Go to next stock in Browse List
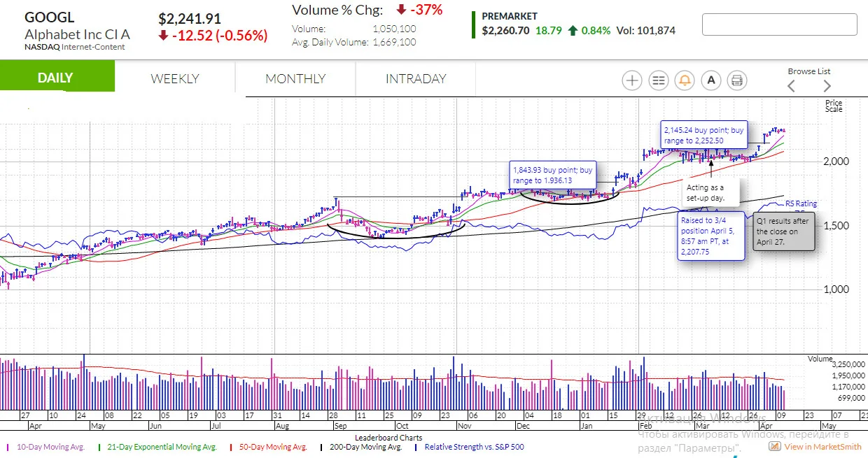Viewport: 868px width, 458px height. (827, 86)
